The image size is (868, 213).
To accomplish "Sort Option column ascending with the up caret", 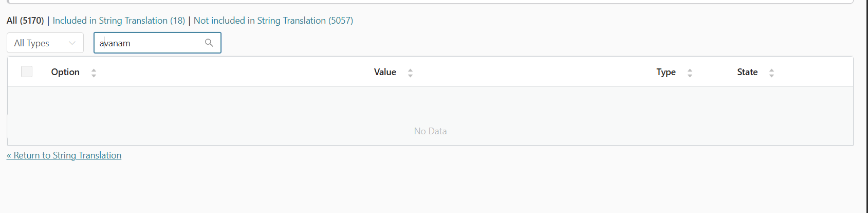I will pos(94,70).
